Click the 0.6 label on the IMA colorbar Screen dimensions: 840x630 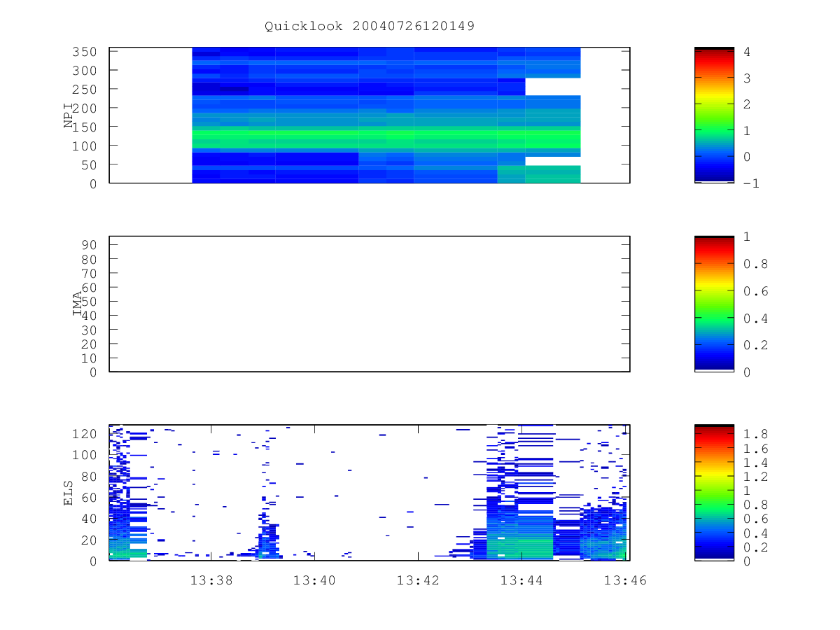click(755, 291)
